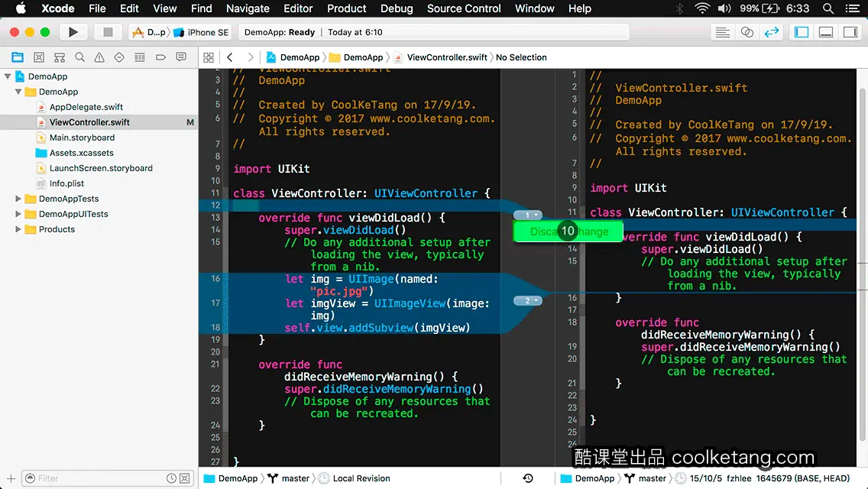868x489 pixels.
Task: Expand the DemoAppTests folder
Action: (x=18, y=198)
